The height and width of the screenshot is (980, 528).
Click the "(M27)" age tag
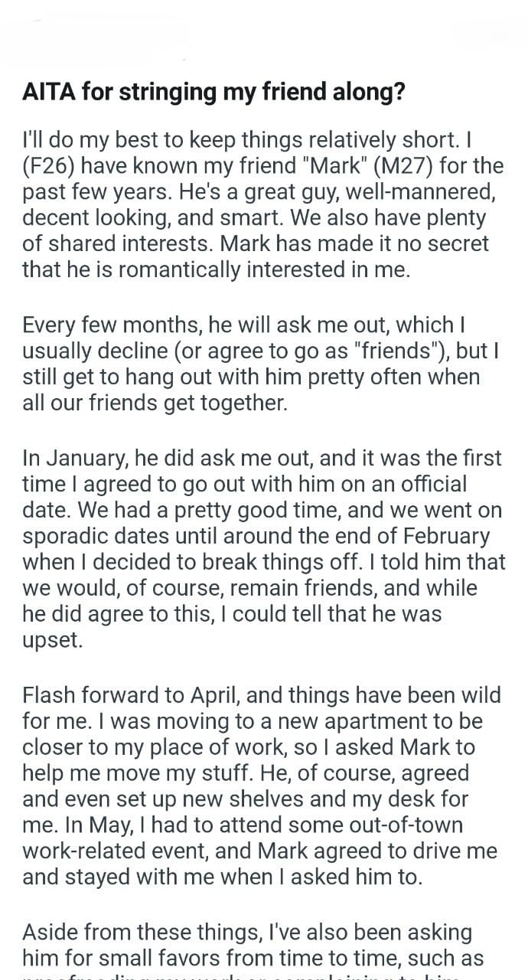point(428,166)
